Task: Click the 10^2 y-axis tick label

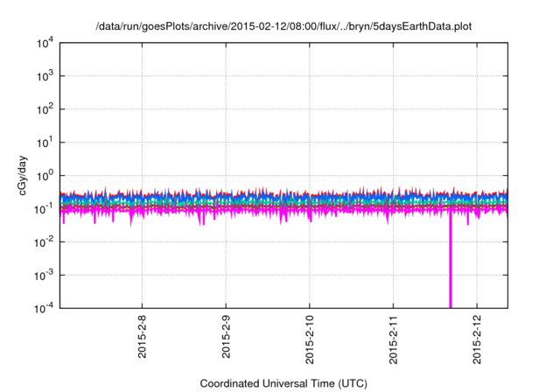Action: click(x=45, y=109)
